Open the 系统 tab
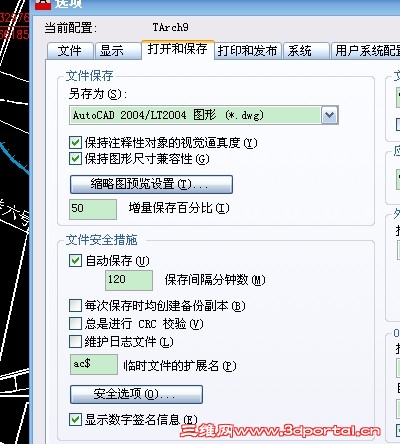 pos(306,51)
